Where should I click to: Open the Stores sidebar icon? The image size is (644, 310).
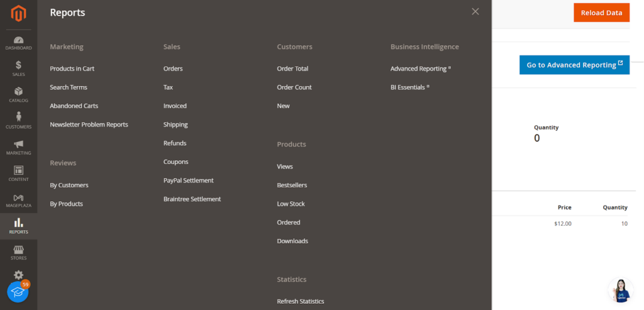tap(18, 253)
